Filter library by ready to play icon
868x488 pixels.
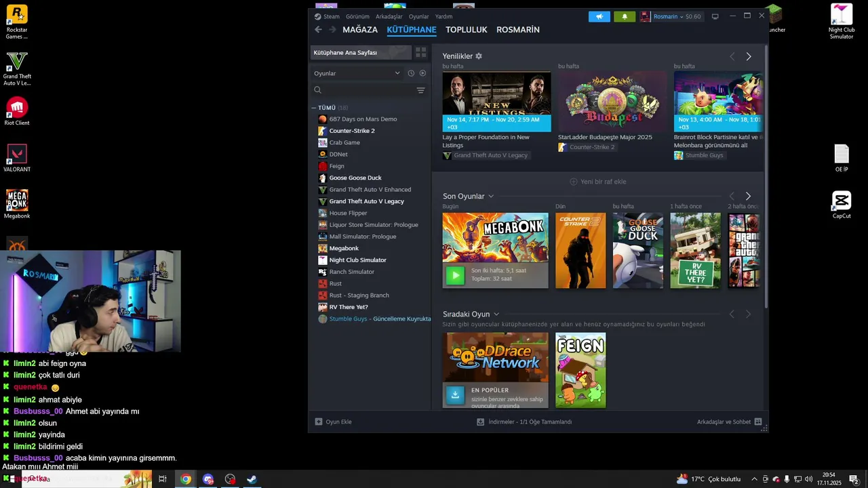422,73
